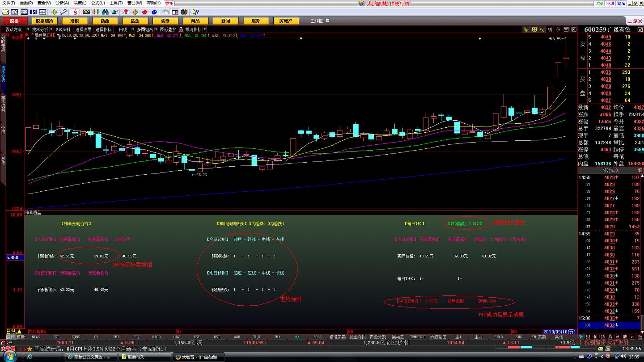644x362 pixels.
Task: Toggle the 标 chart marker button
Action: coord(526,29)
